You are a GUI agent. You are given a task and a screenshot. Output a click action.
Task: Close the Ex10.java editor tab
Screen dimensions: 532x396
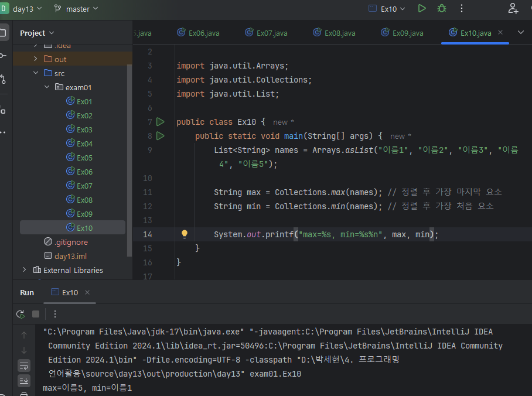pyautogui.click(x=500, y=33)
